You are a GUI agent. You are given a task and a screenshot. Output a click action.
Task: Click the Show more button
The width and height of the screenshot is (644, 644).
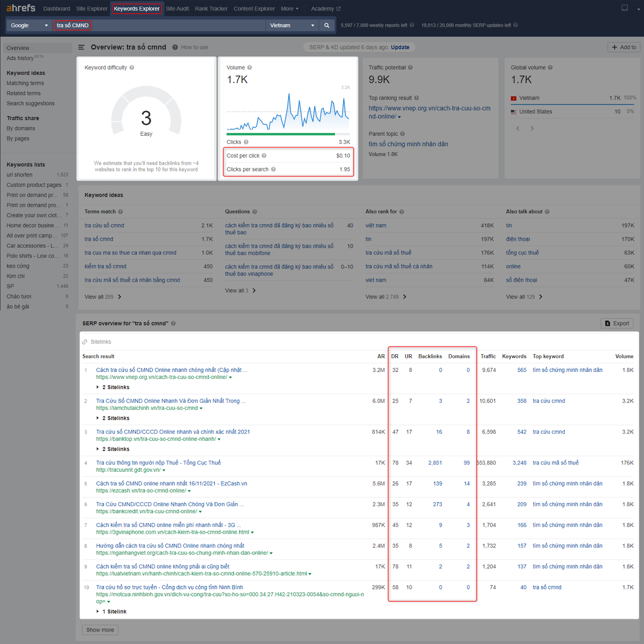click(100, 630)
